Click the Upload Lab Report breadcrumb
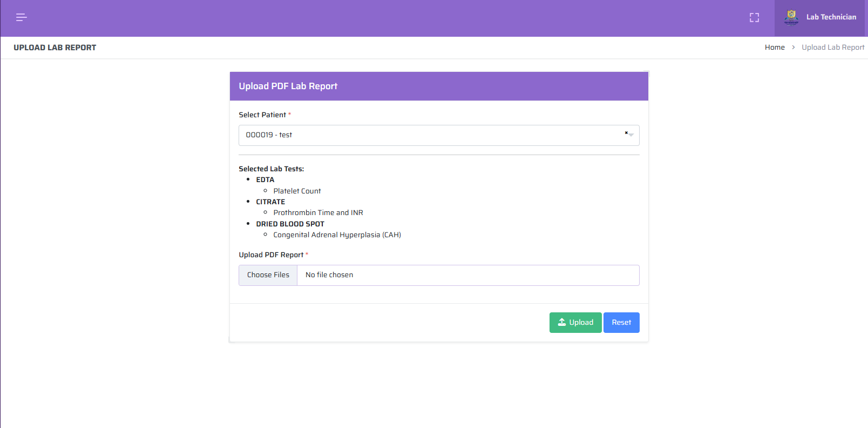 pos(832,48)
